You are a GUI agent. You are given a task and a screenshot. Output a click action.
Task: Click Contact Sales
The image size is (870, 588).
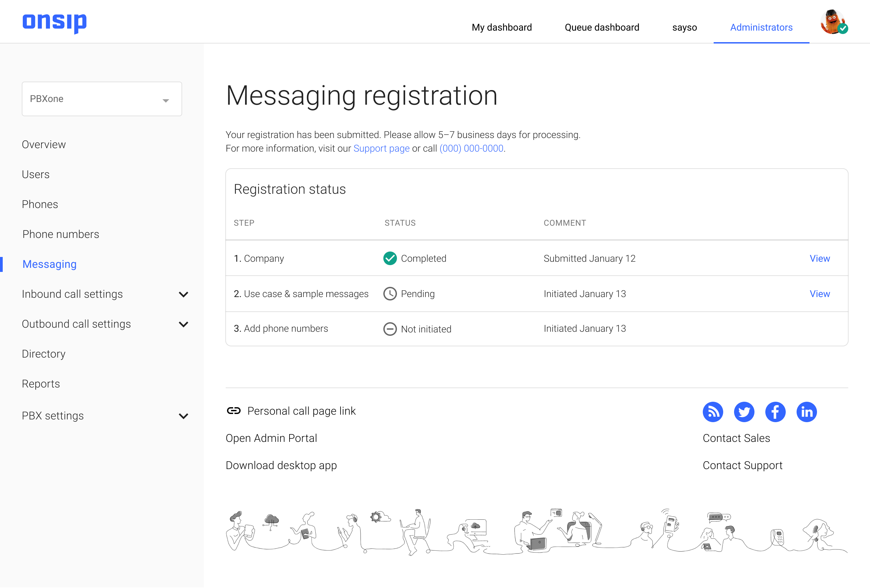point(736,438)
